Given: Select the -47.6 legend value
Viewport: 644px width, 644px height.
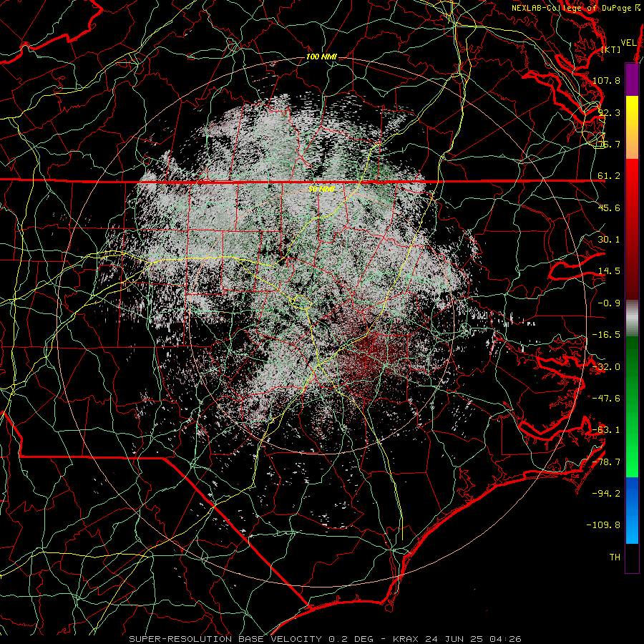Looking at the screenshot, I should click(606, 399).
